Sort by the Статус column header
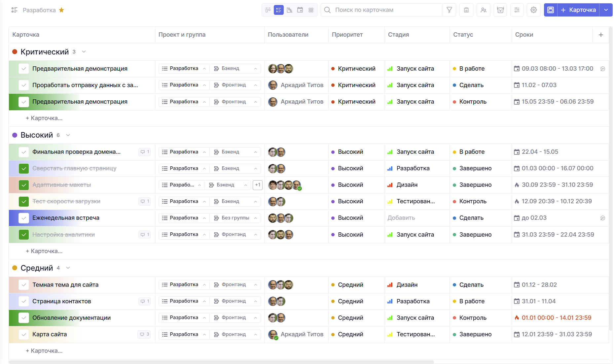 pos(463,35)
